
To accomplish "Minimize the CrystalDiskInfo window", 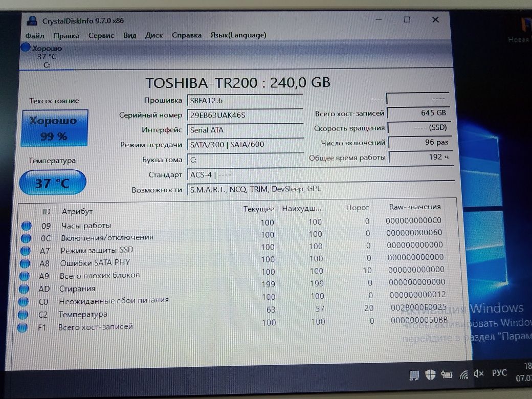I will (x=379, y=19).
